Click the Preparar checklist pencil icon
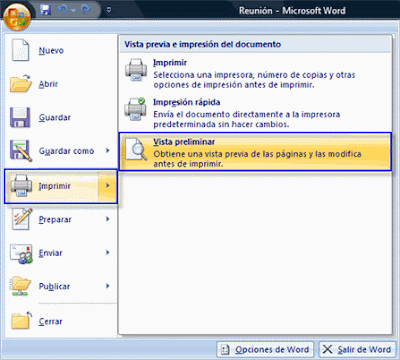 21,219
